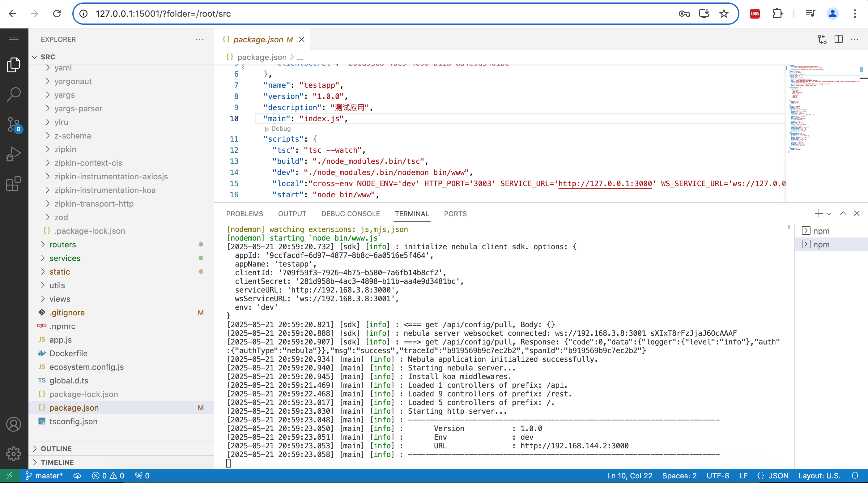Open the Explorer view icon
The width and height of the screenshot is (868, 483).
pyautogui.click(x=14, y=64)
